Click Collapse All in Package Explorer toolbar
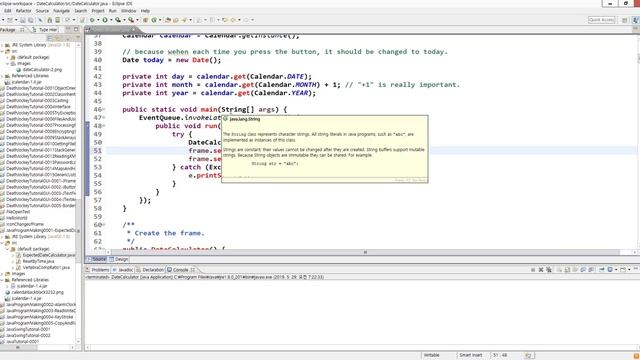Image resolution: width=640 pixels, height=360 pixels. [49, 38]
